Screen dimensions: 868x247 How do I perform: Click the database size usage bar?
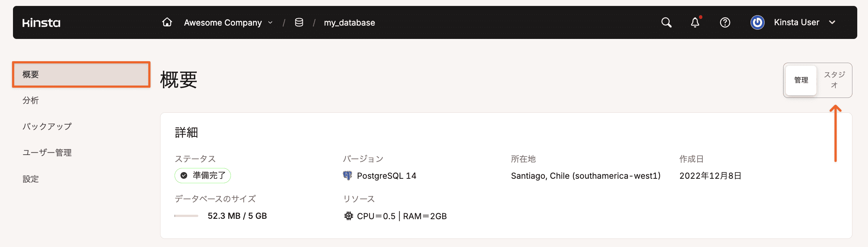point(186,216)
